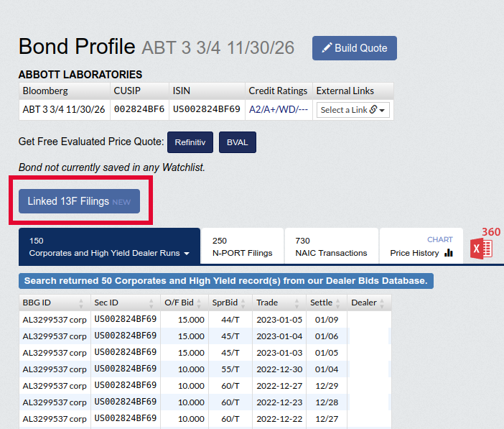Select the 150 Corporates Dealer Runs tab
The width and height of the screenshot is (504, 429).
[109, 246]
